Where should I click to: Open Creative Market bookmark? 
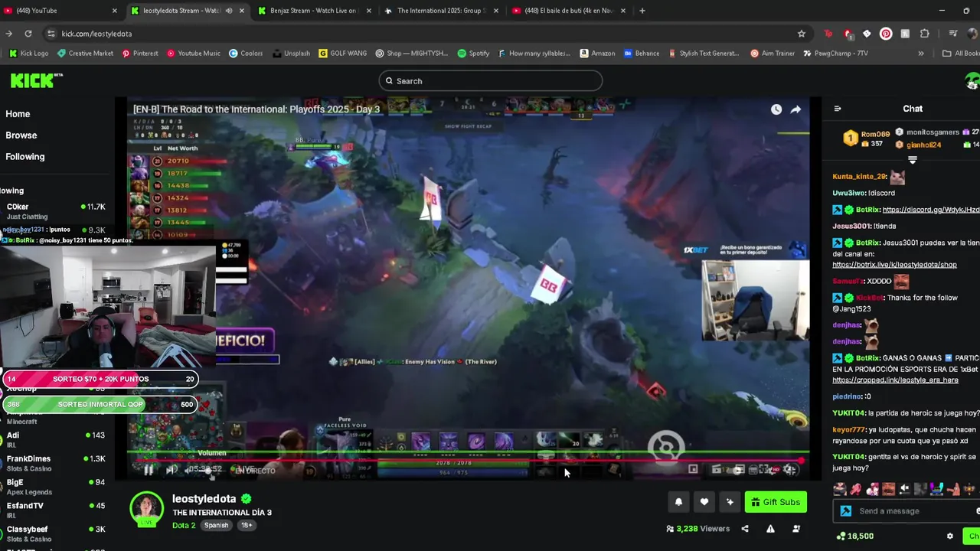point(84,54)
